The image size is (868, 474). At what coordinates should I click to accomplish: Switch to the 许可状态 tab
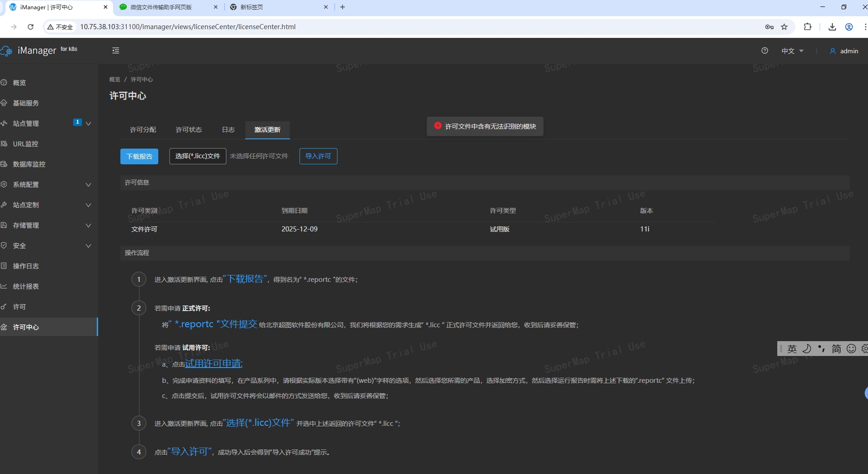[x=189, y=130]
